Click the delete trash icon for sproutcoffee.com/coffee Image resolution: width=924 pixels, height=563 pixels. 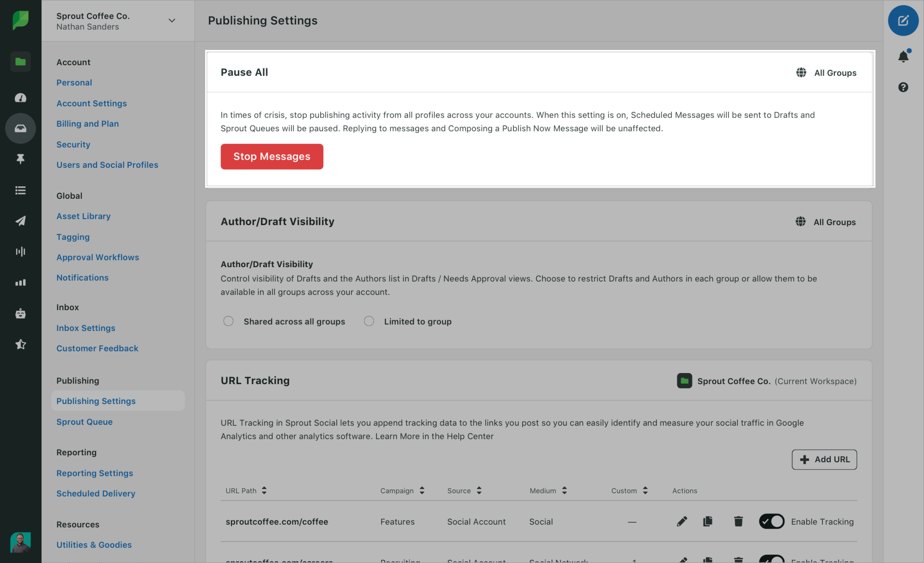738,521
